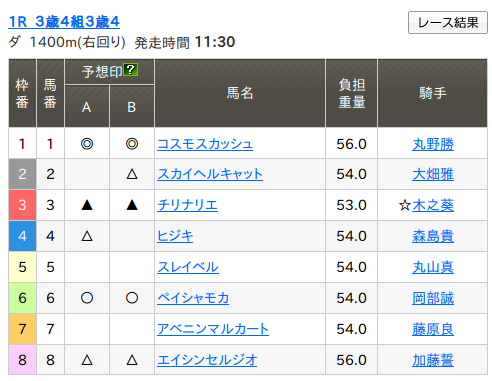Click the green frame number 6 cell

(x=22, y=298)
